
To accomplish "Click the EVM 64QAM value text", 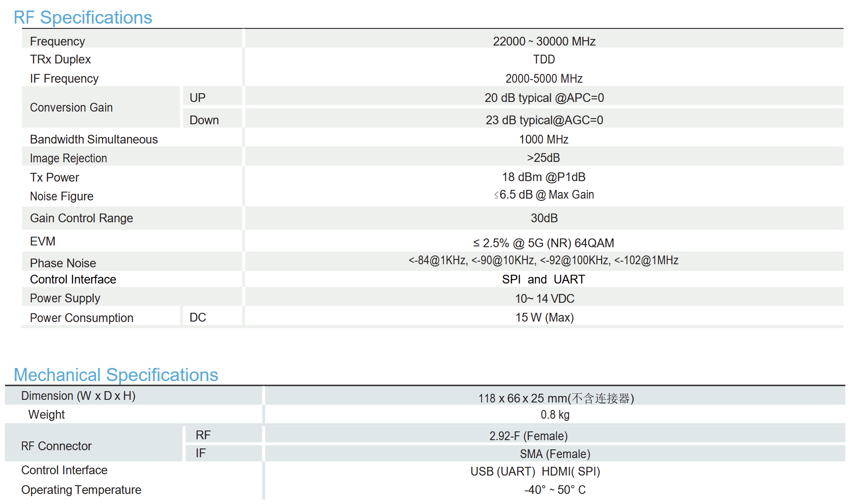I will pos(544,243).
